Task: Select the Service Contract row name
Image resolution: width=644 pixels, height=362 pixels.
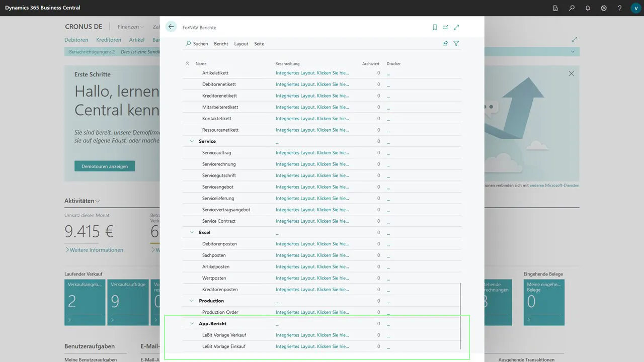Action: point(219,221)
